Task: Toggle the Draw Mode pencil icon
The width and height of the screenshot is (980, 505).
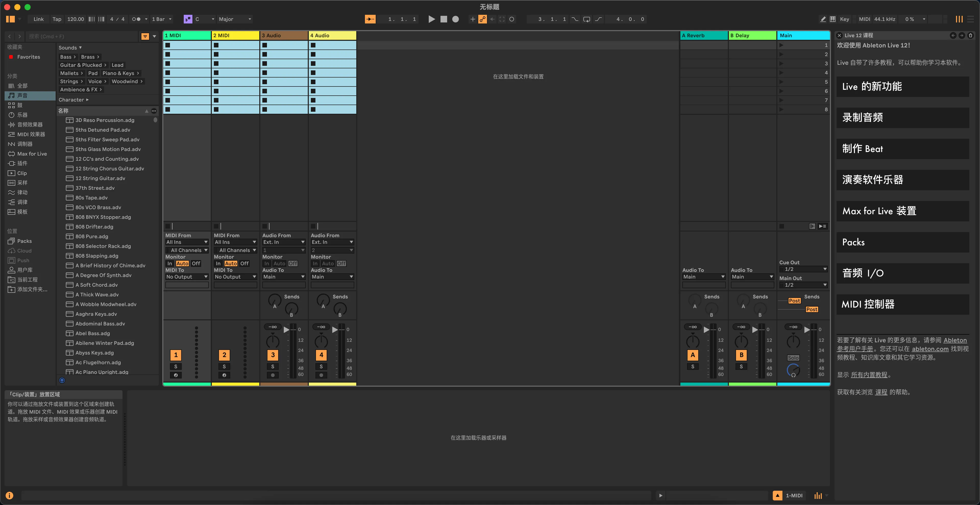Action: point(823,19)
